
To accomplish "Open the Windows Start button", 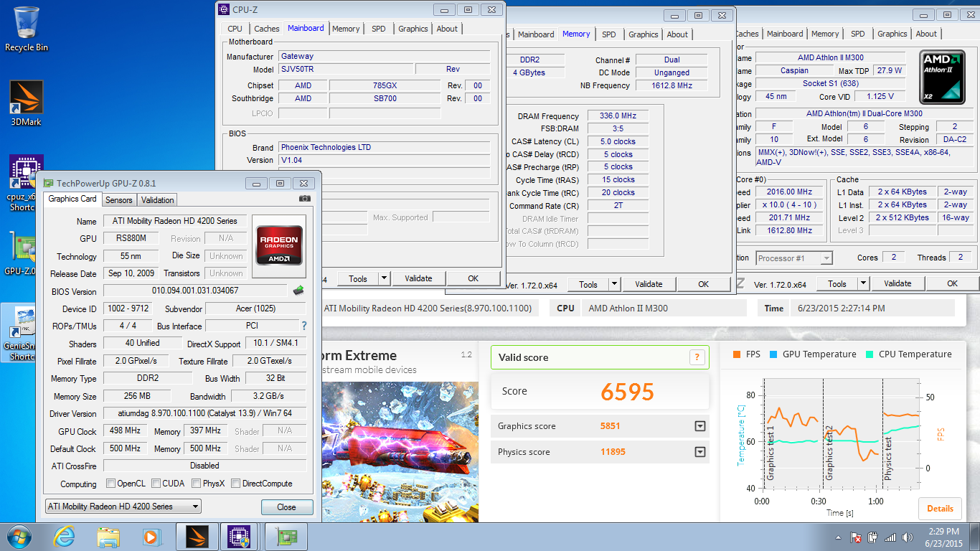I will click(19, 536).
